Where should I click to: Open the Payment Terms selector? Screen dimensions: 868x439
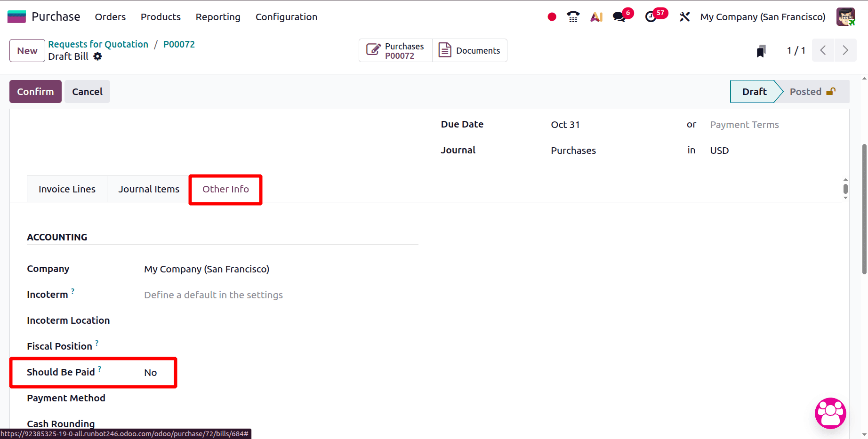744,124
